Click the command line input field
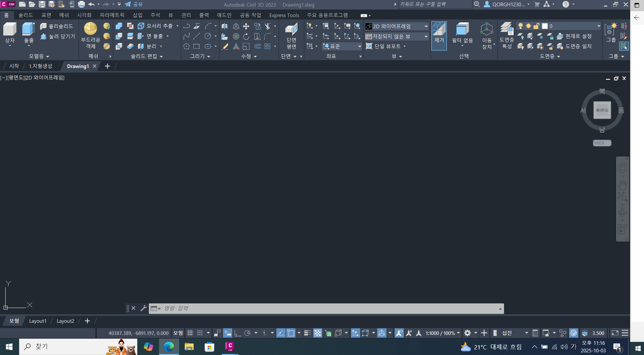This screenshot has height=355, width=644. click(x=329, y=308)
